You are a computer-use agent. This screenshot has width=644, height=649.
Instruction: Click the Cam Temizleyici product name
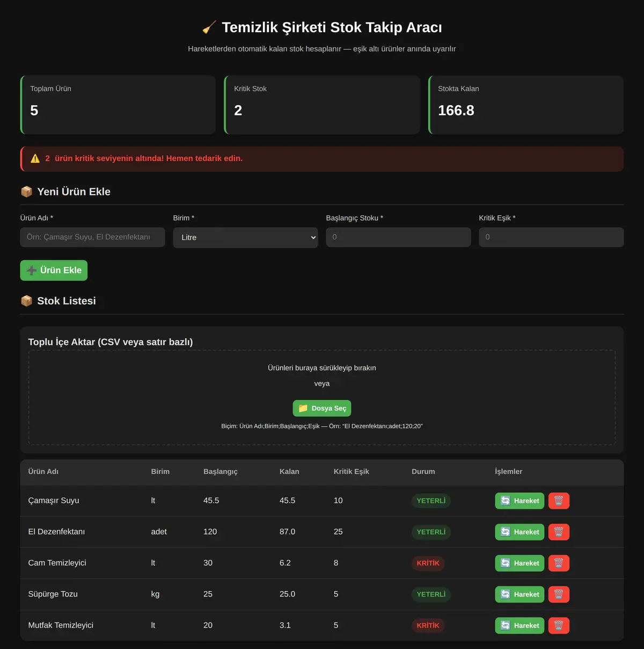(x=57, y=563)
